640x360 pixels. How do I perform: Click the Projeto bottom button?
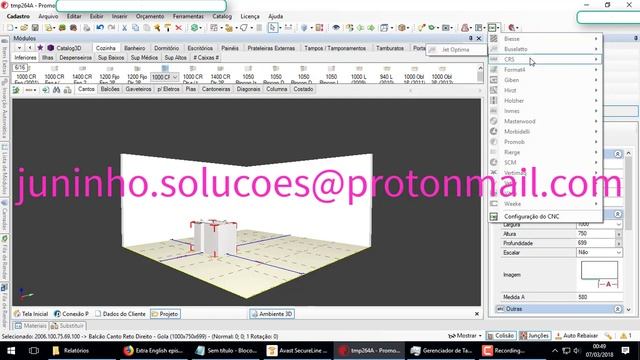point(165,314)
